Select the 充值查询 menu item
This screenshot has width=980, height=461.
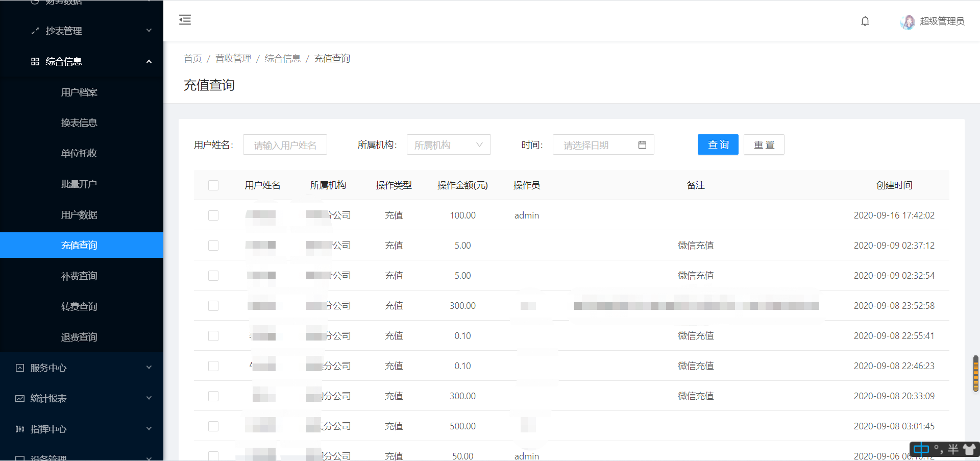tap(82, 245)
